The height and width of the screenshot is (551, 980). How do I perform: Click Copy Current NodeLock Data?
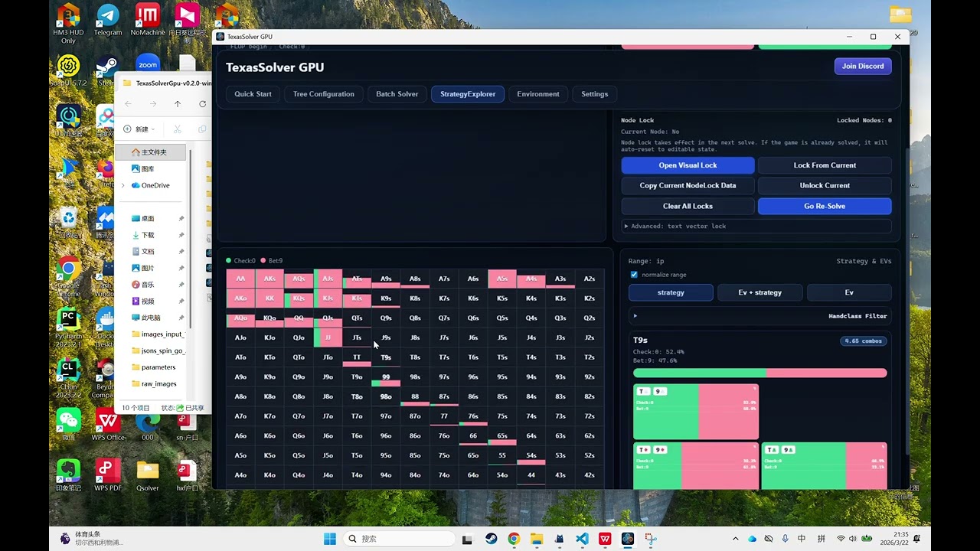pyautogui.click(x=688, y=185)
